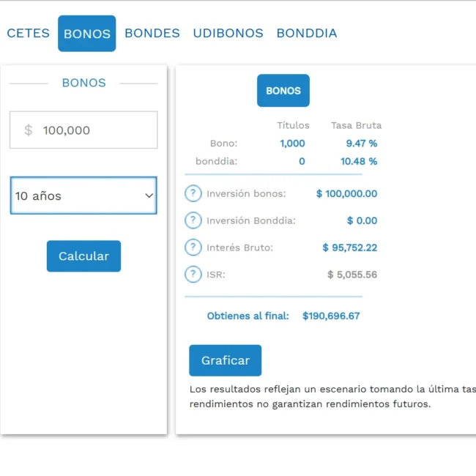This screenshot has height=476, width=476.
Task: Switch to the BONDDIA tab
Action: 306,33
